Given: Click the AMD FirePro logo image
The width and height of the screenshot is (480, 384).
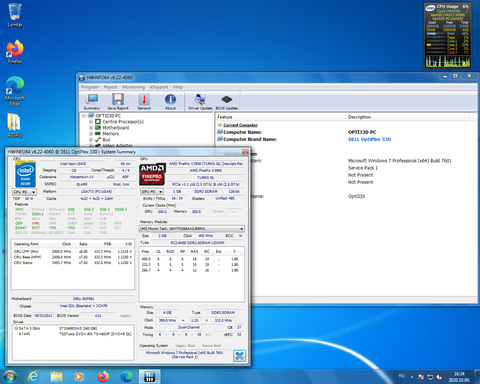Looking at the screenshot, I should pos(152,174).
